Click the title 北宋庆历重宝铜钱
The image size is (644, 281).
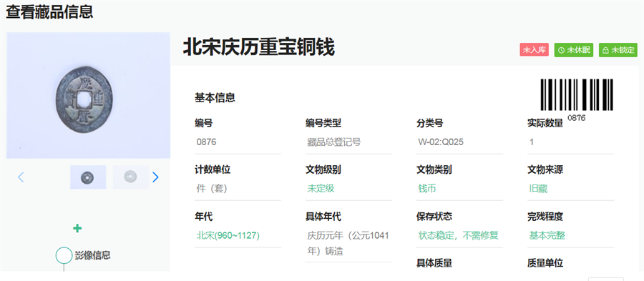(x=258, y=46)
